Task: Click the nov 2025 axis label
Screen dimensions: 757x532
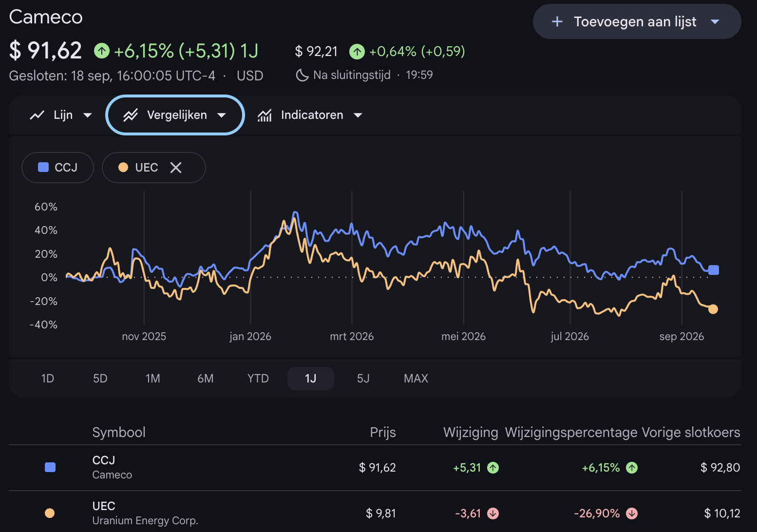Action: pyautogui.click(x=144, y=336)
